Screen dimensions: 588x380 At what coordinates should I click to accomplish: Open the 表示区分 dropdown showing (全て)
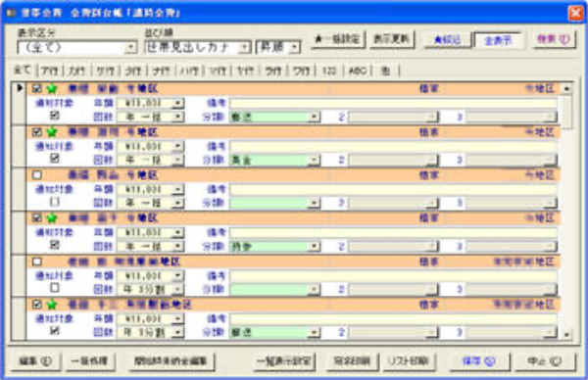[130, 48]
